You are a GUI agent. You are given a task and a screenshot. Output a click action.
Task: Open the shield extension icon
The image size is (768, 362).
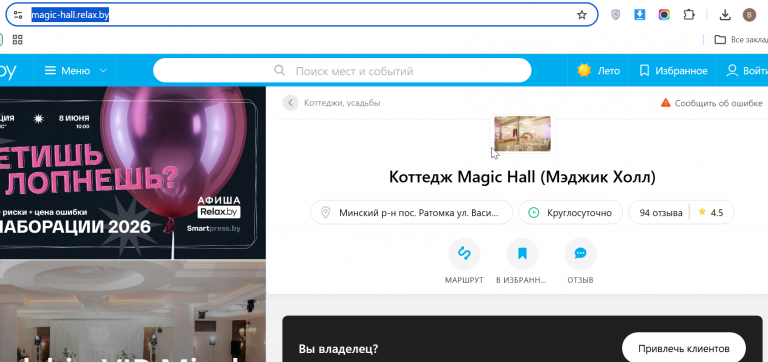616,15
